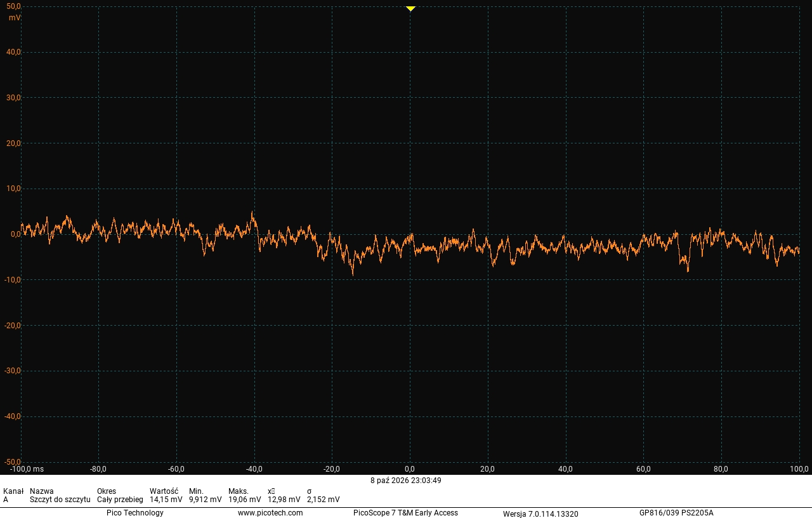Viewport: 812px width, 518px height.
Task: Click the -100,0 ms time axis label
Action: [x=27, y=470]
